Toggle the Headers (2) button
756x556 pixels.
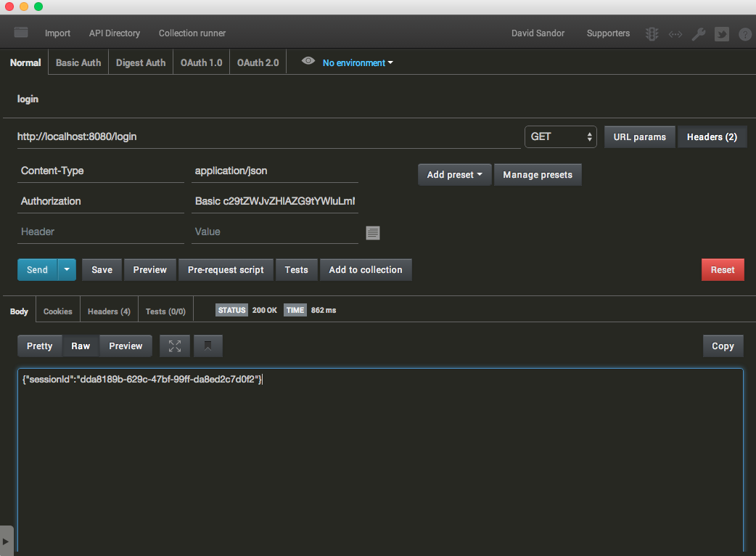[x=712, y=137]
